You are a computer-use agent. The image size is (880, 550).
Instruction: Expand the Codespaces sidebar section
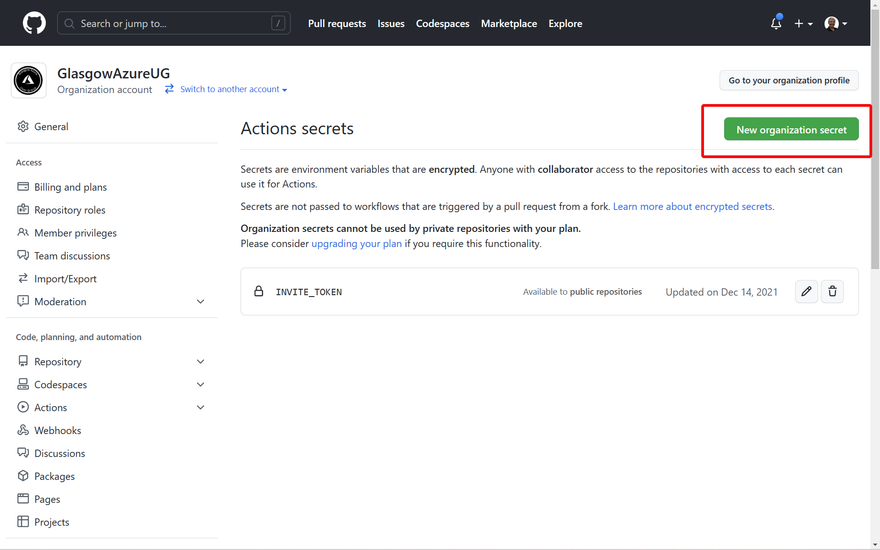(x=200, y=385)
